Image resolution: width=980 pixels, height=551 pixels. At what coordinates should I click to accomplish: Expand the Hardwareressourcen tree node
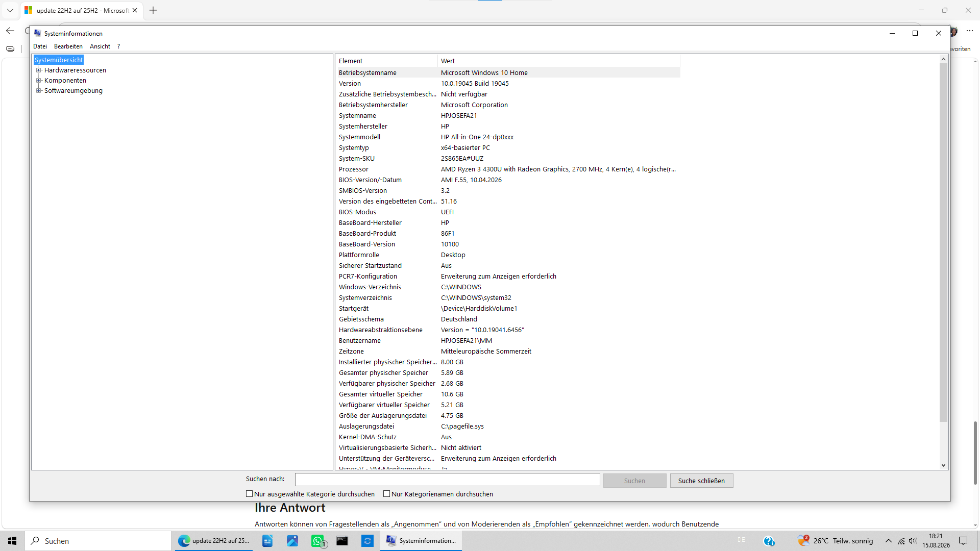(38, 70)
